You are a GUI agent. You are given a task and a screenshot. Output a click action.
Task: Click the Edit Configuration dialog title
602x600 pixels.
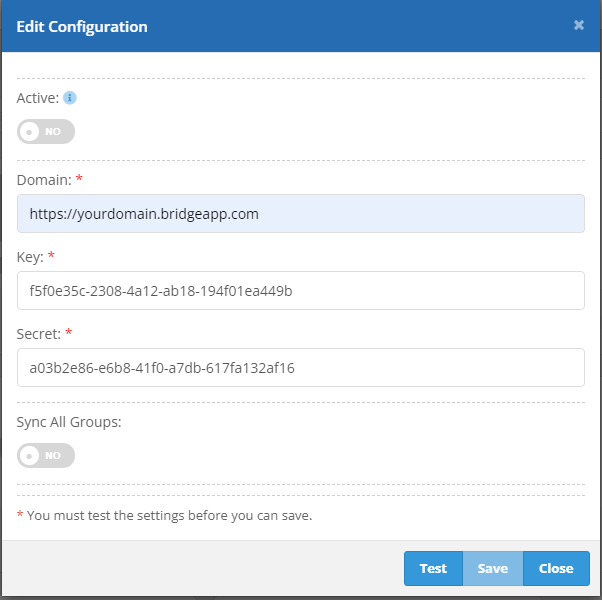(82, 27)
